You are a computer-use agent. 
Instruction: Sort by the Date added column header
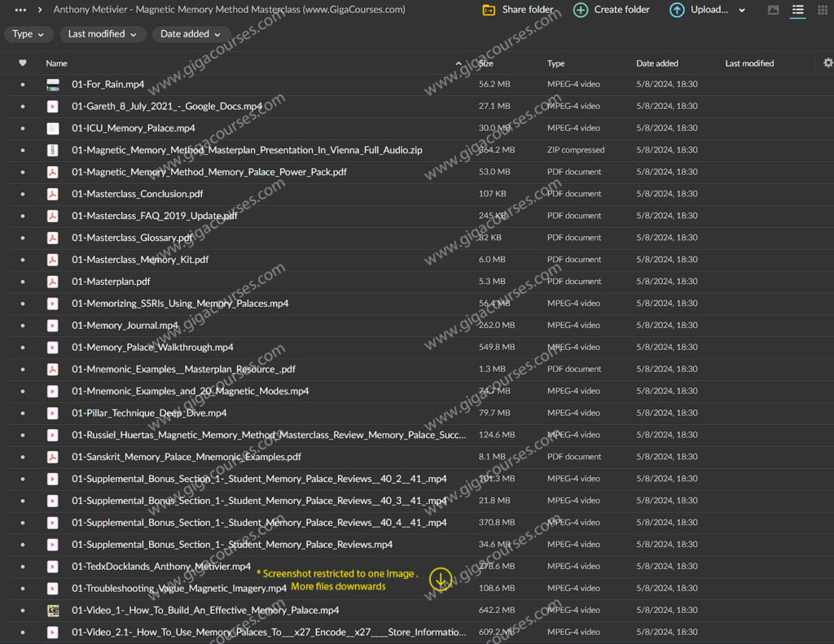click(657, 64)
